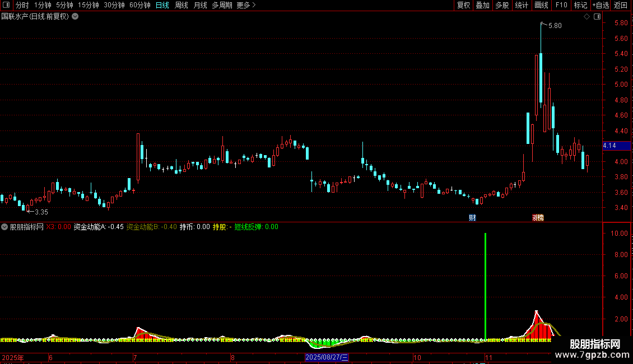Click the 股朋指标网 indicator name

click(x=27, y=227)
